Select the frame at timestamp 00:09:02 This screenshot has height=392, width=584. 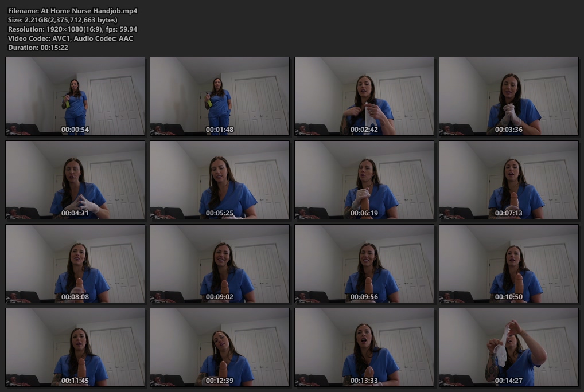pyautogui.click(x=220, y=264)
